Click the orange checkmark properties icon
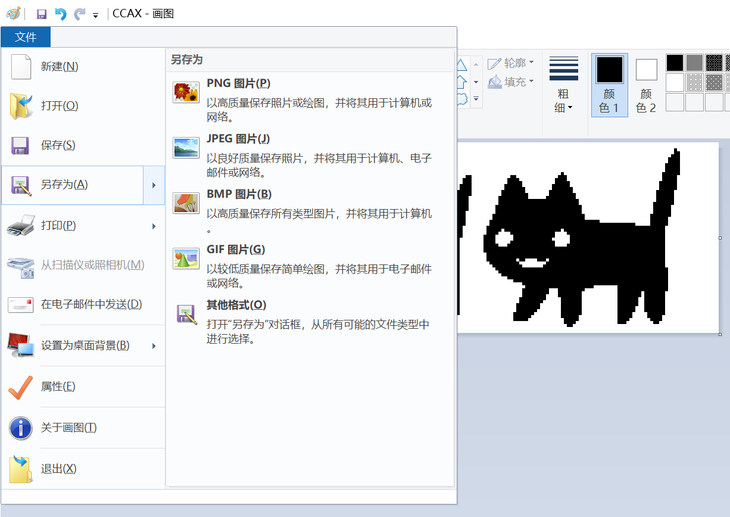Image resolution: width=730 pixels, height=517 pixels. pos(21,387)
